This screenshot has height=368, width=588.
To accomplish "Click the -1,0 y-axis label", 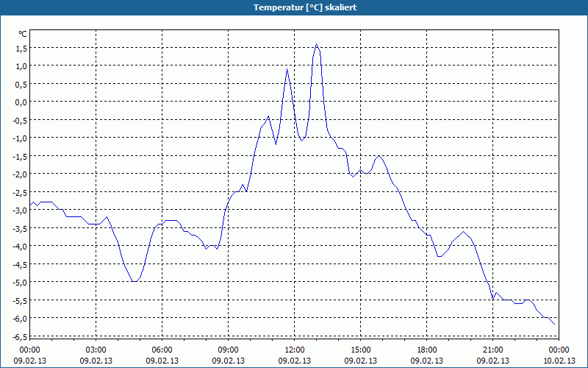I will 20,138.
